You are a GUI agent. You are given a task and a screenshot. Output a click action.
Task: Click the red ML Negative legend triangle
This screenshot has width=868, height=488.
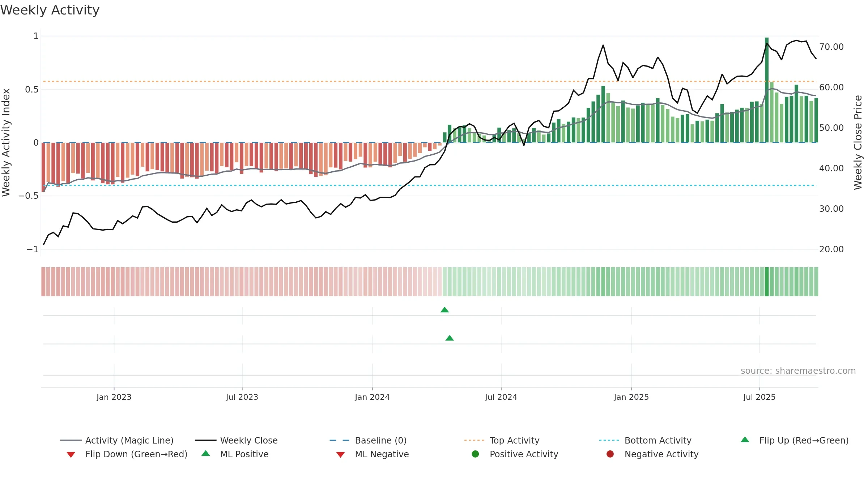point(340,455)
